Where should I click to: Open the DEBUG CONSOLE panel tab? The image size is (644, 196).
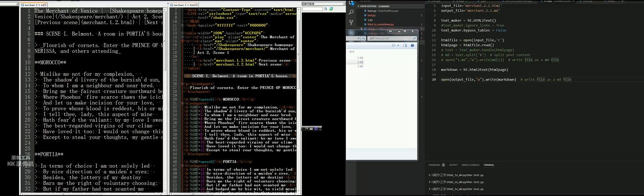click(470, 165)
